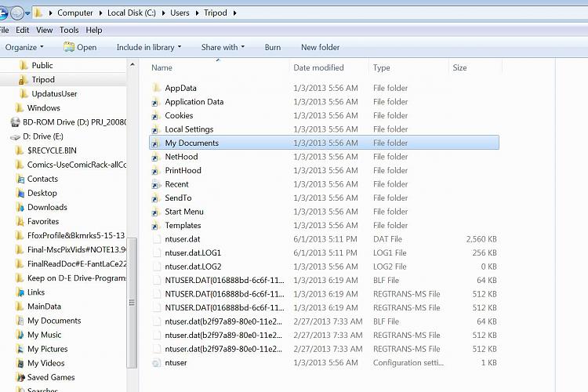This screenshot has height=392, width=588.
Task: Click the ntuser configuration settings file icon
Action: (156, 363)
